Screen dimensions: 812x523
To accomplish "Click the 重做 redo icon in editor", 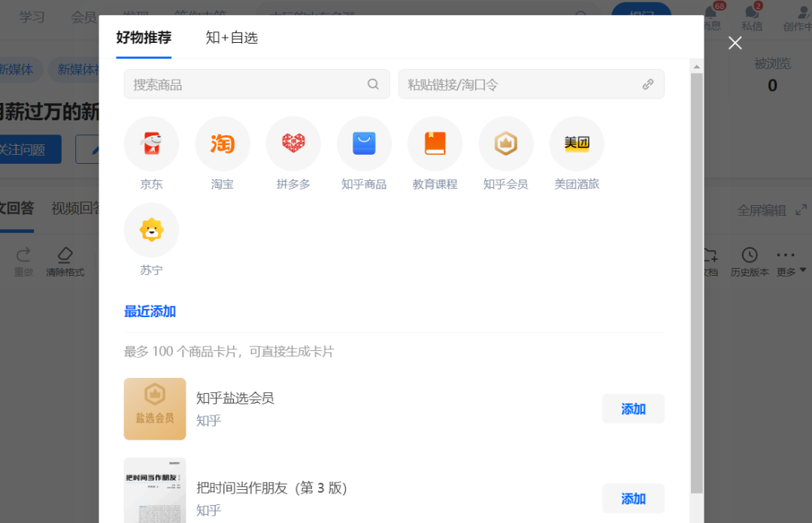I will pos(23,255).
